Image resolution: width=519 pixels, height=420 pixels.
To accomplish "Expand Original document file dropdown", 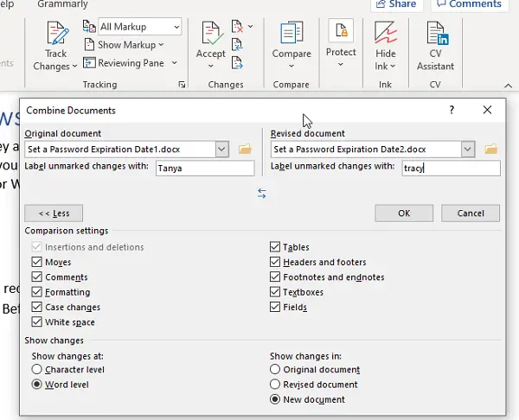I will click(221, 150).
